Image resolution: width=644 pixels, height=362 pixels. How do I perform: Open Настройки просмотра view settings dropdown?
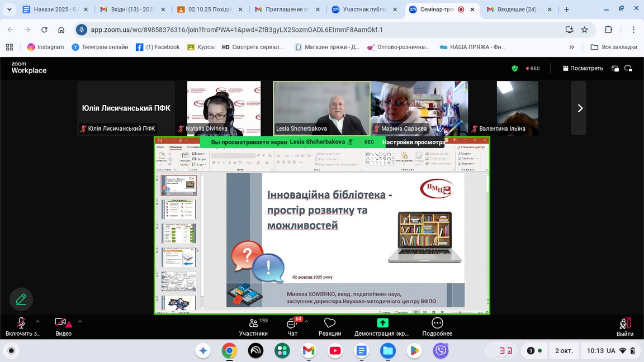point(413,142)
